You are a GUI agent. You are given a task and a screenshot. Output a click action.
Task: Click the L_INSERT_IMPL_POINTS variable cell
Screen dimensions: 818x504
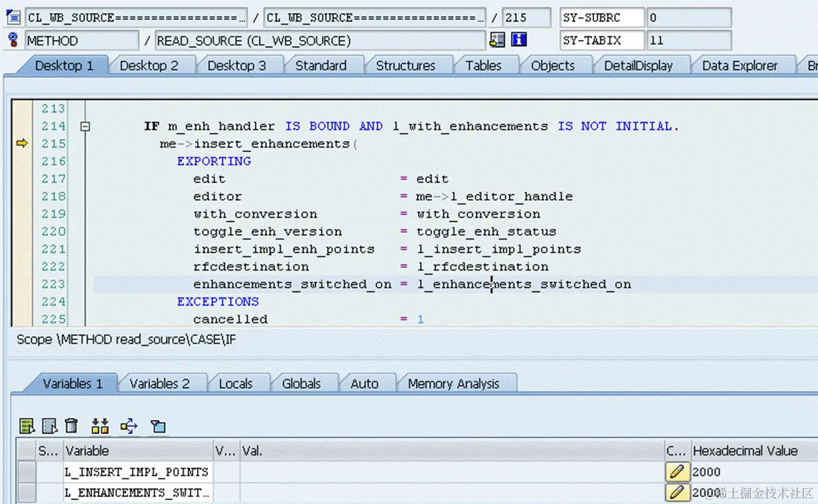138,472
